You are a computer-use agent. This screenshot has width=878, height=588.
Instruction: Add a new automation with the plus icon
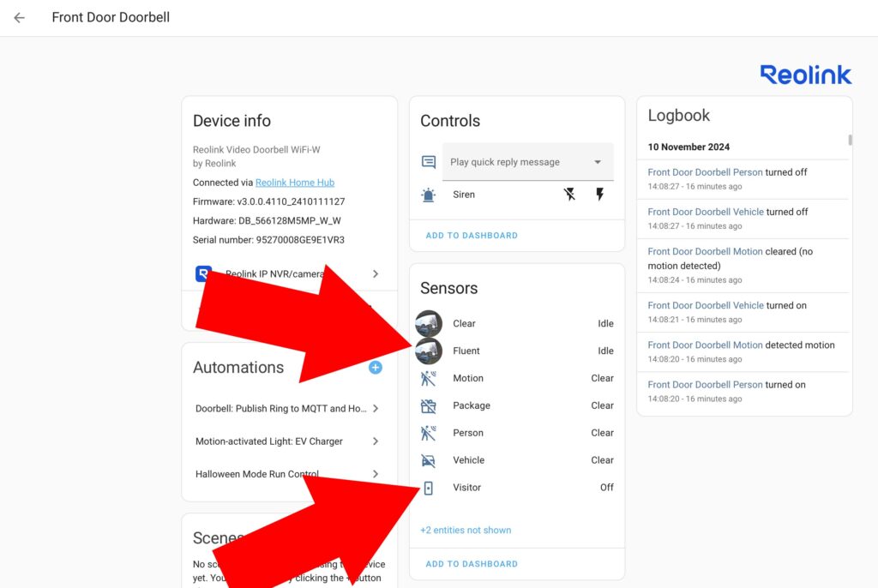click(x=376, y=368)
